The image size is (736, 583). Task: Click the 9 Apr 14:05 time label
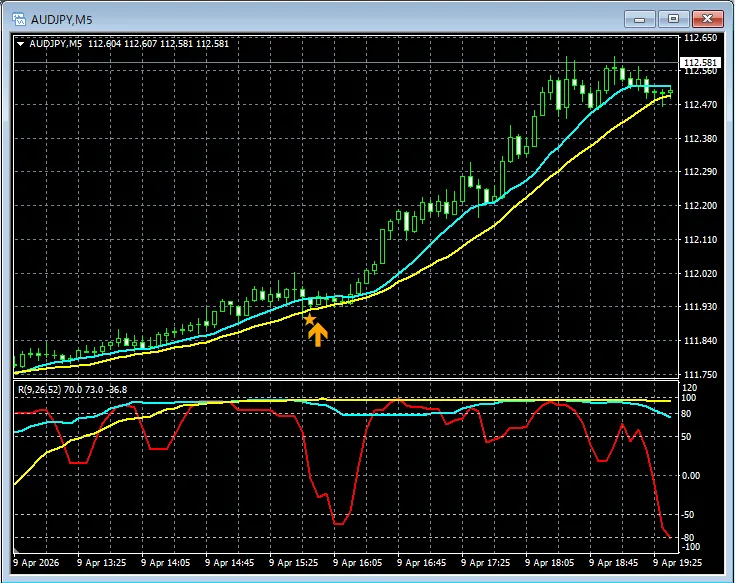point(165,562)
